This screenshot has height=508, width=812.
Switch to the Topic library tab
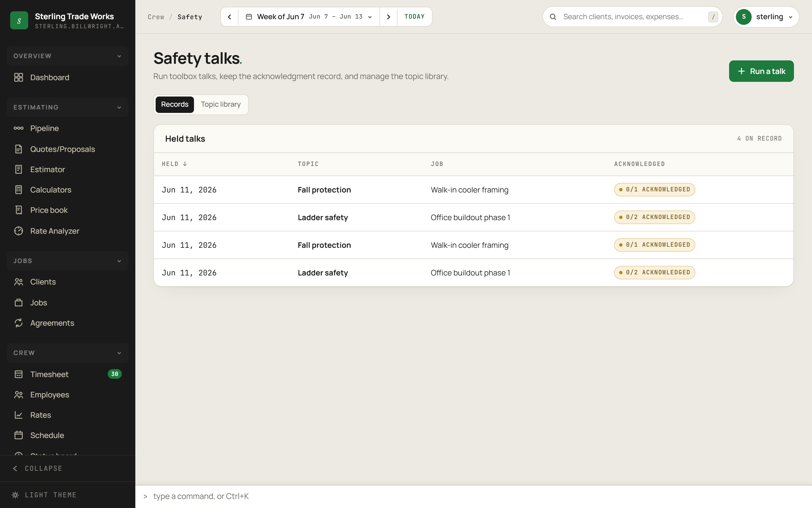click(221, 104)
